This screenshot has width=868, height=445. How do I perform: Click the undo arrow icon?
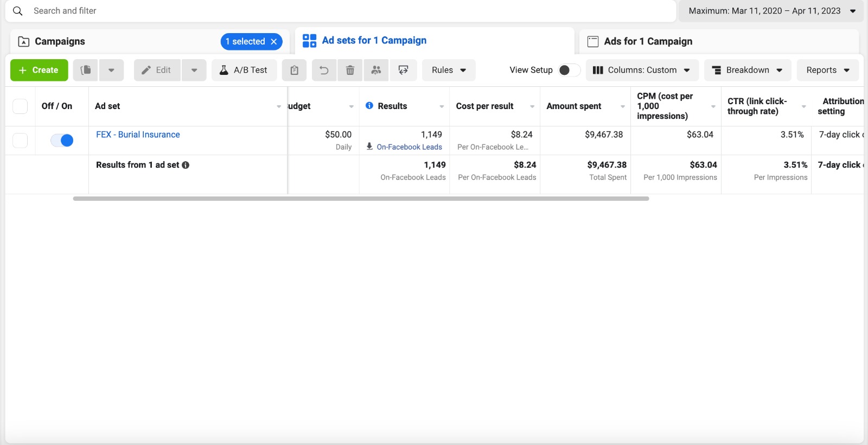point(324,70)
